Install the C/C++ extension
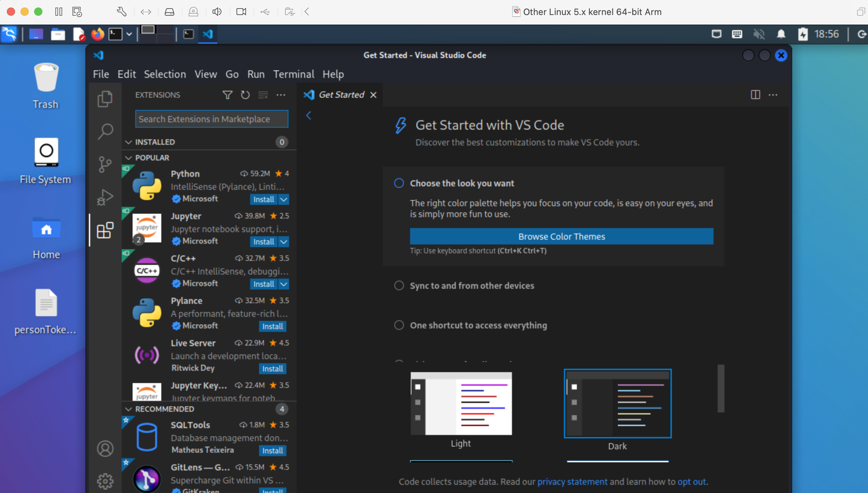This screenshot has height=493, width=868. coord(263,284)
